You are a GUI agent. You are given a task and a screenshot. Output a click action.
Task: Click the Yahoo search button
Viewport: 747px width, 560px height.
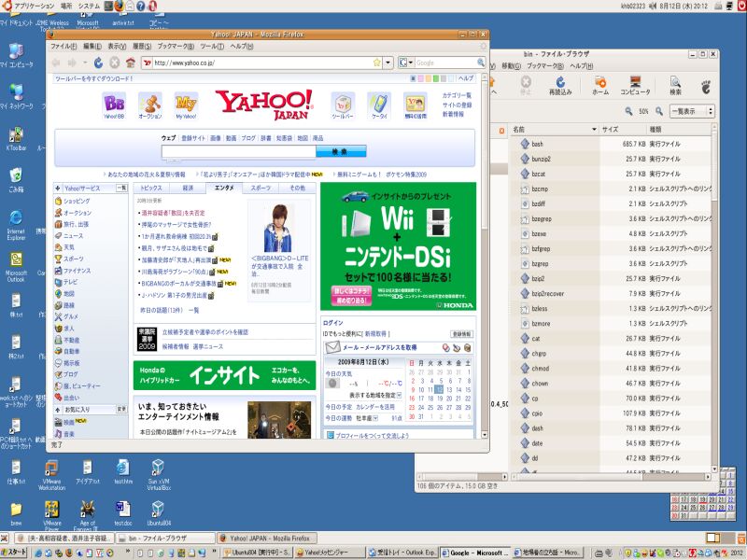(341, 151)
